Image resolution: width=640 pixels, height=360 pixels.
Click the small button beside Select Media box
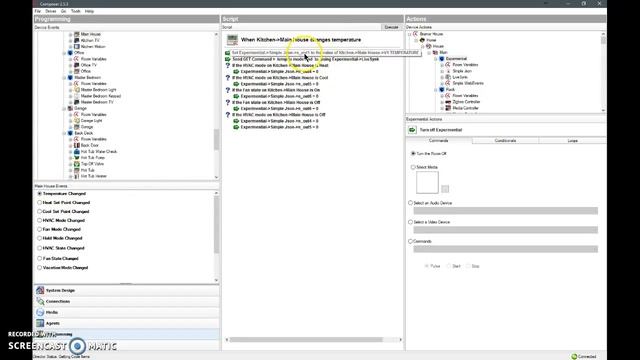(x=445, y=189)
